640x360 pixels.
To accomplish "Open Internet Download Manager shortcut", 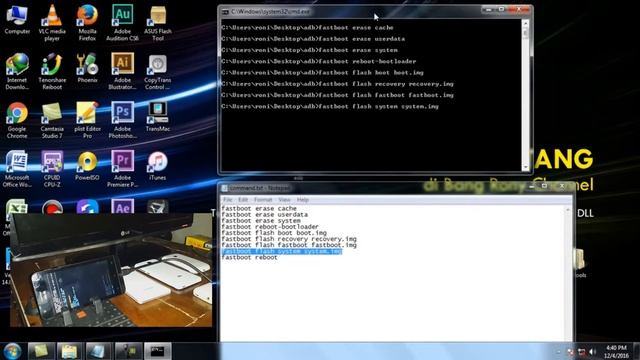I will pos(17,72).
